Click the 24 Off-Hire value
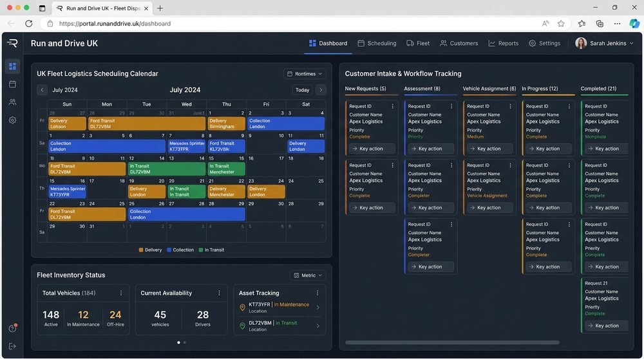Viewport: 644px width, 359px height. pos(115,315)
